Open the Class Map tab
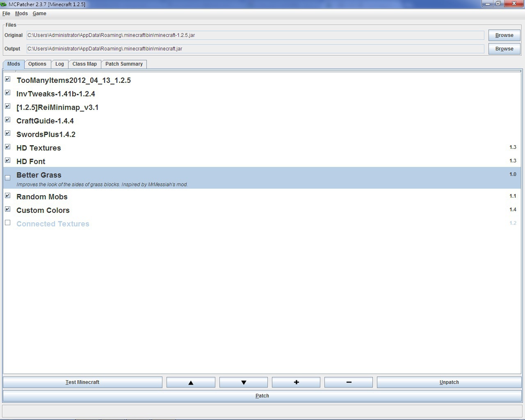 tap(84, 64)
